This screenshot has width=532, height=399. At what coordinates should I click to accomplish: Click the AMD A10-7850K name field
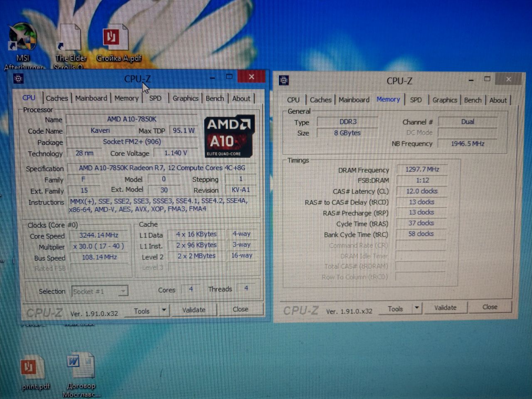coord(131,119)
